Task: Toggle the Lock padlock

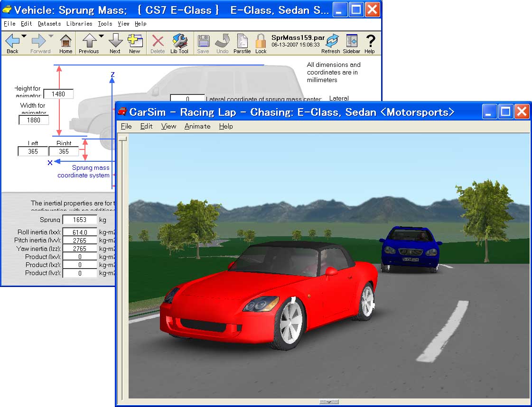Action: pos(261,41)
